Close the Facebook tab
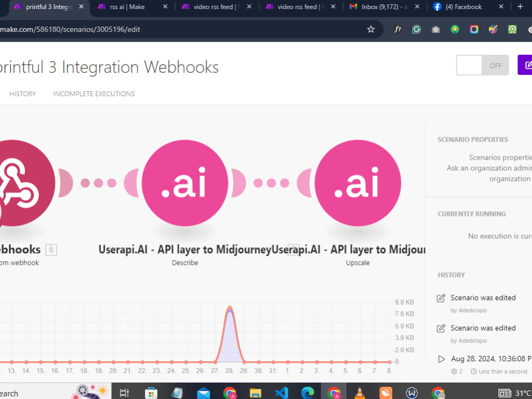Viewport: 532px width, 399px height. pos(501,6)
